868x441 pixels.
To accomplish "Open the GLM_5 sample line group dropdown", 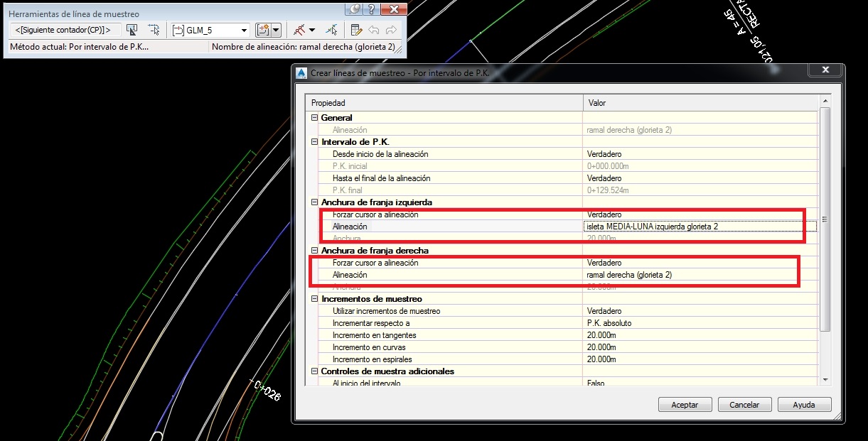I will point(244,29).
